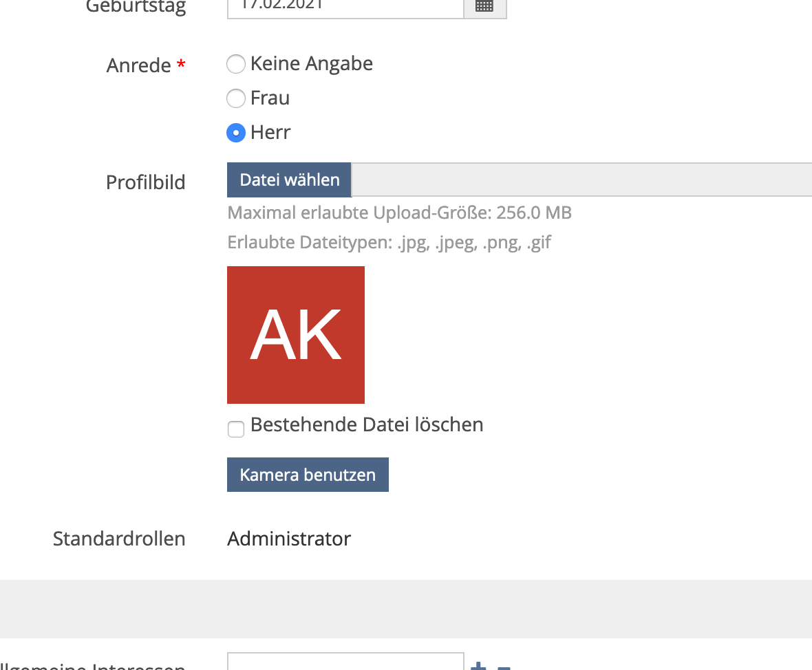
Task: Choose Frau as Anrede
Action: tap(236, 98)
